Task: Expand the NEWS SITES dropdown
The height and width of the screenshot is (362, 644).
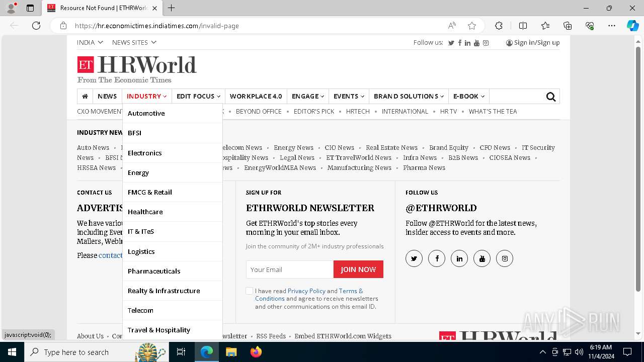Action: tap(134, 42)
